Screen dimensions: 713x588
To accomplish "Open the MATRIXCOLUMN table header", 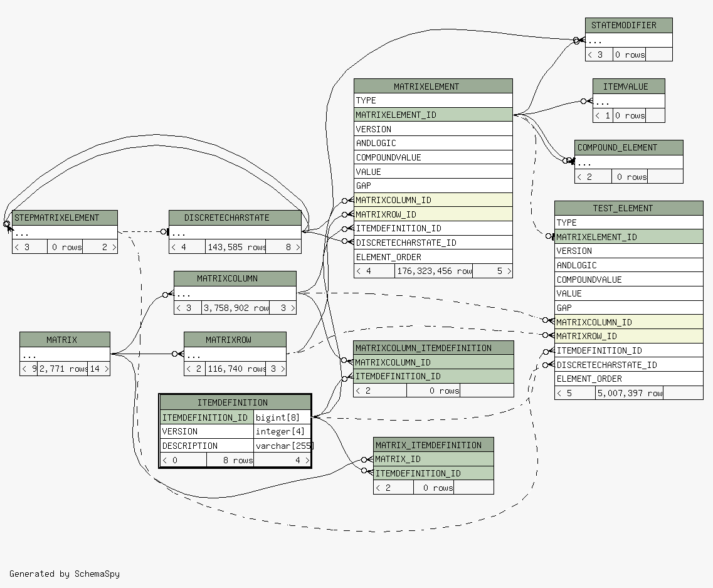I will [x=235, y=278].
